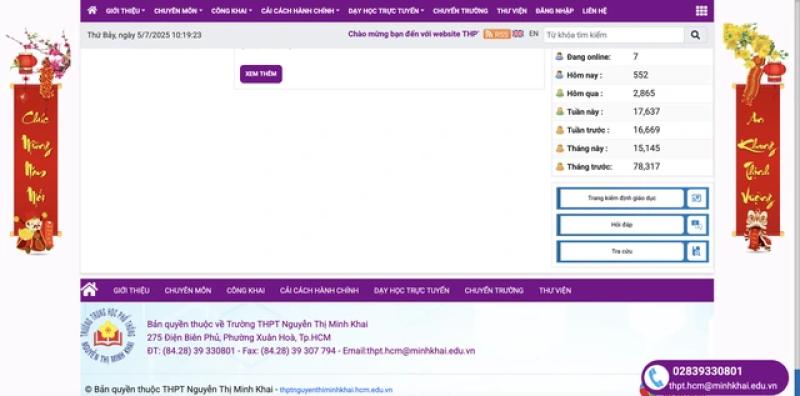Switch language using the UK flag icon
This screenshot has width=800, height=396.
(518, 34)
